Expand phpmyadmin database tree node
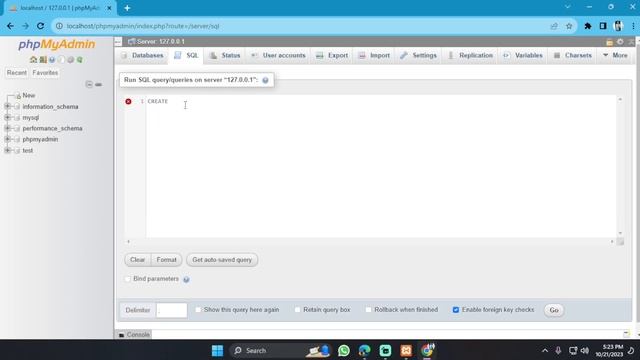 7,139
